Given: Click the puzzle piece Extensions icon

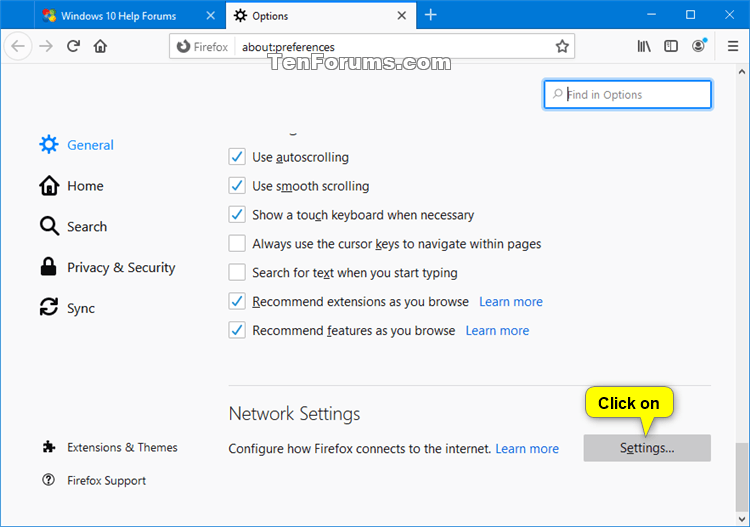Looking at the screenshot, I should (x=49, y=447).
